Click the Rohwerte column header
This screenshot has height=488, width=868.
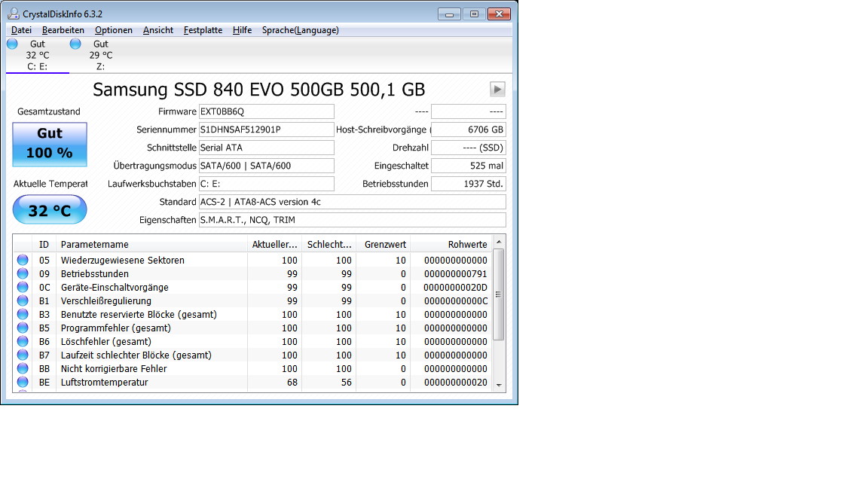tap(451, 245)
